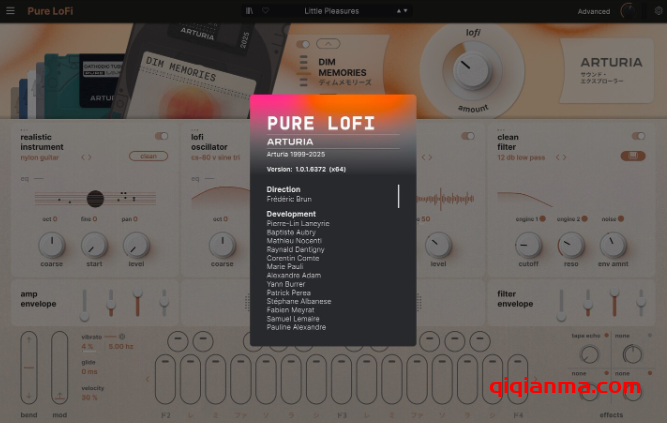Image resolution: width=667 pixels, height=423 pixels.
Task: Click realistic instrument coarse knob
Action: coord(52,246)
